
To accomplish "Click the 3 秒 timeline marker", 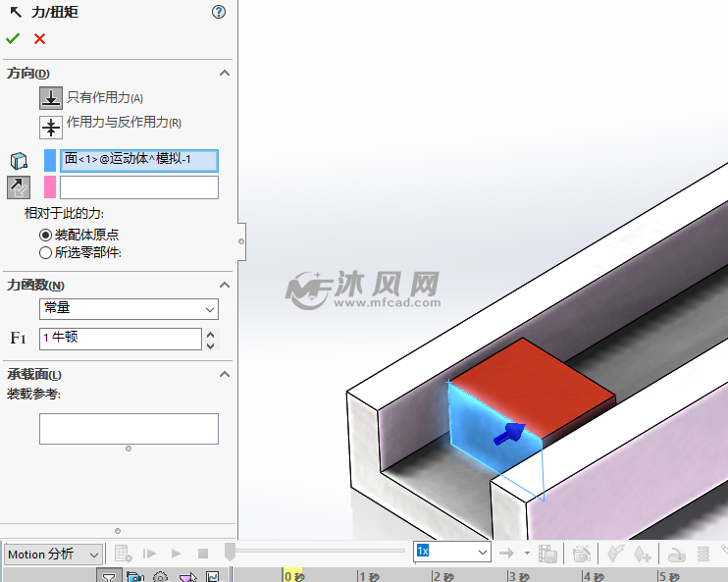I will pyautogui.click(x=519, y=576).
